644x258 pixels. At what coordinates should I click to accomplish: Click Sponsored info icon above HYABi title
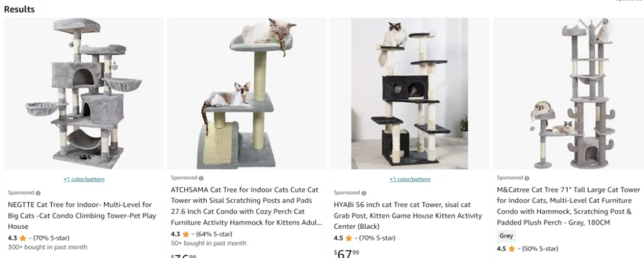coord(364,193)
